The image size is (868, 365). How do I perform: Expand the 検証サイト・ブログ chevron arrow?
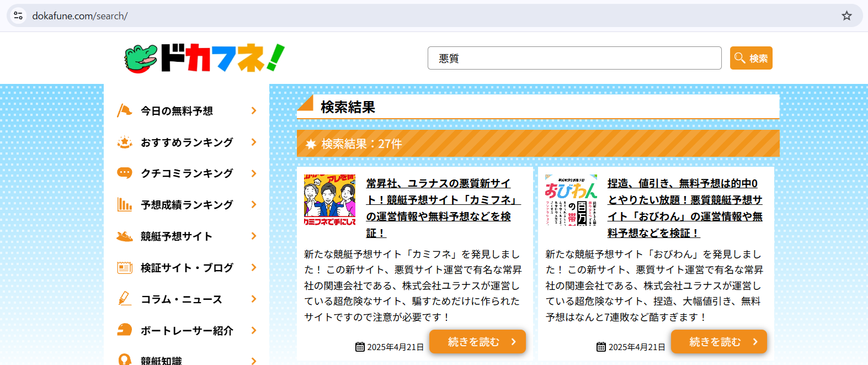tap(254, 268)
